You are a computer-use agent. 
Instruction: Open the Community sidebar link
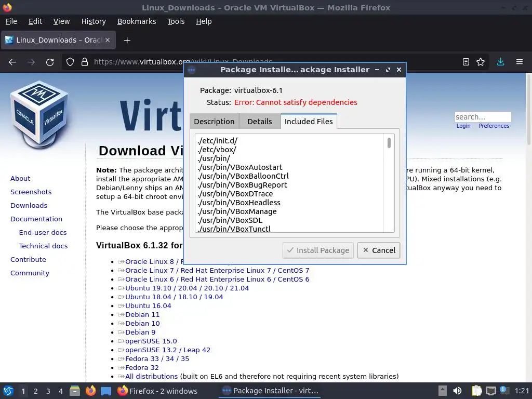click(30, 273)
